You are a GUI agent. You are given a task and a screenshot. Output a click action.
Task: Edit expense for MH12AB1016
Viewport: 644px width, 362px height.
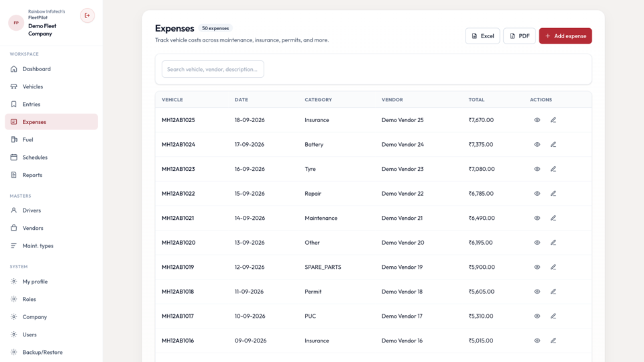(x=553, y=341)
